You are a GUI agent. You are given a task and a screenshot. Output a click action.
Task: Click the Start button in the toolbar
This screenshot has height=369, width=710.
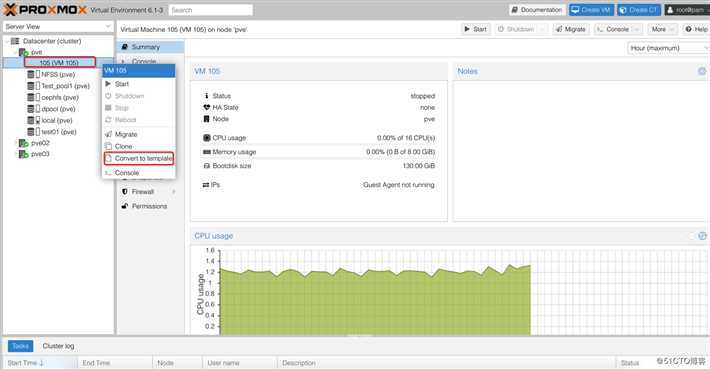tap(475, 29)
